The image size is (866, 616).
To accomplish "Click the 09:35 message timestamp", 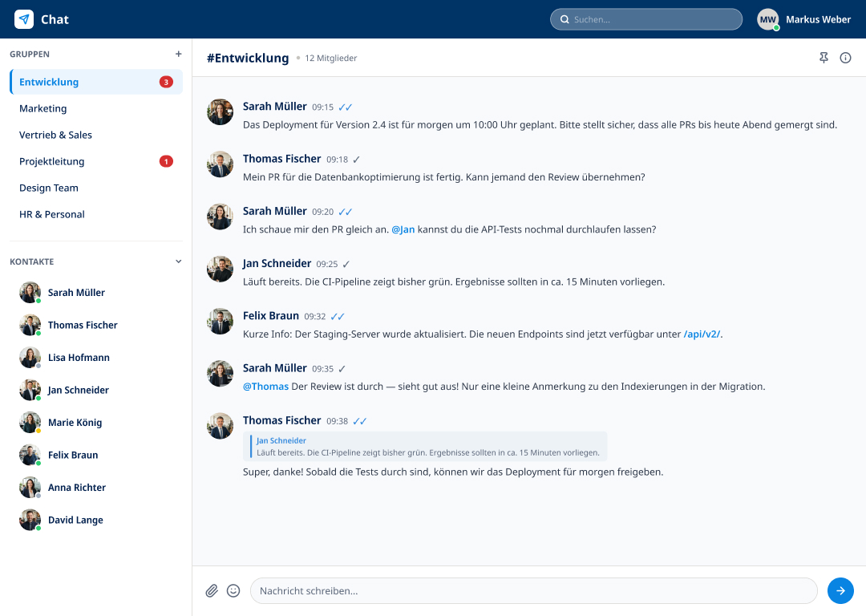I will pyautogui.click(x=322, y=369).
